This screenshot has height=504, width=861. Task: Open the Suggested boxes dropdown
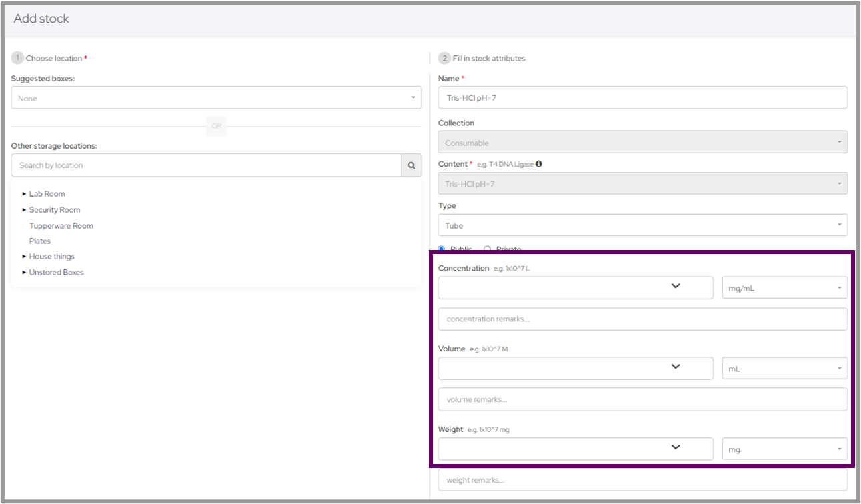tap(216, 98)
